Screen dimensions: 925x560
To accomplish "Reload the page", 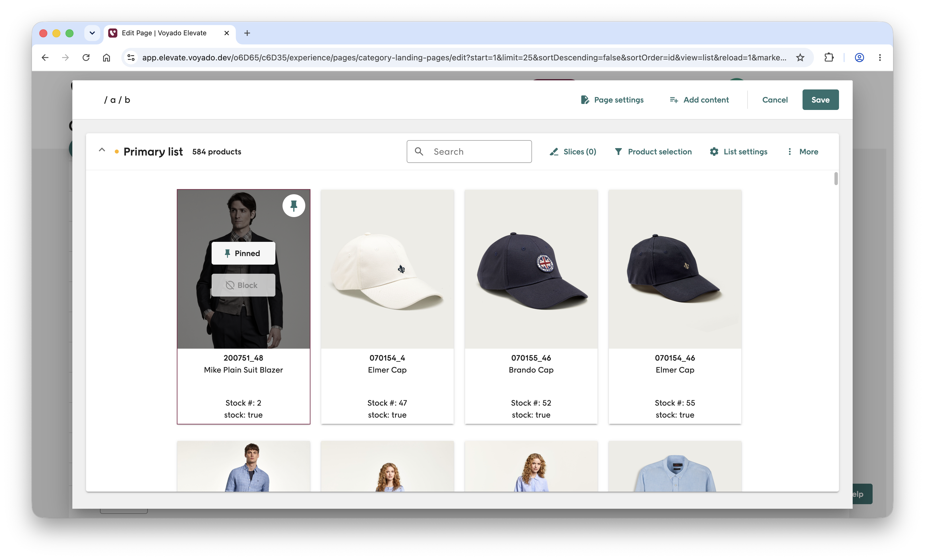I will [x=86, y=58].
